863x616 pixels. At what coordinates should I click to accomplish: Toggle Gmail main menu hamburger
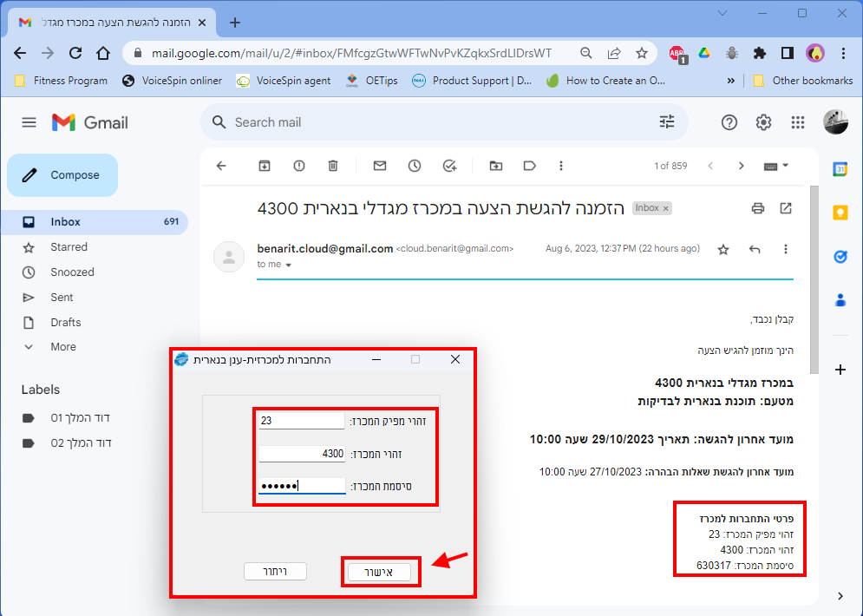point(29,122)
